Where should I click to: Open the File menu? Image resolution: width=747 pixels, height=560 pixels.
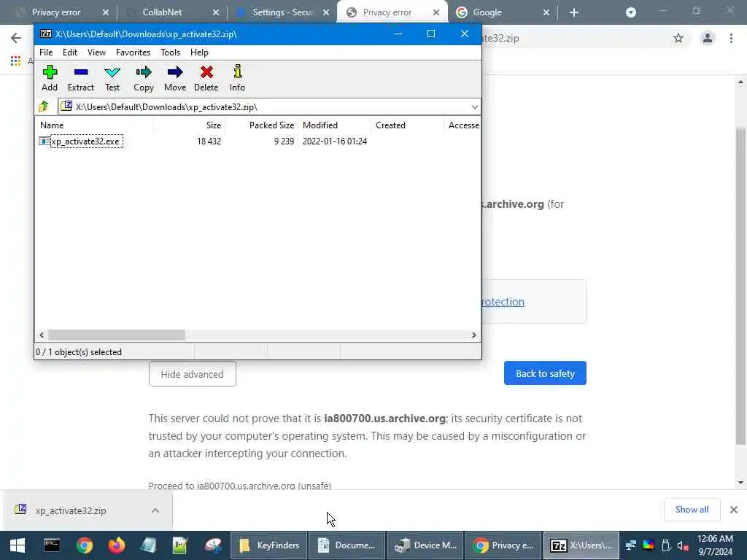(46, 52)
